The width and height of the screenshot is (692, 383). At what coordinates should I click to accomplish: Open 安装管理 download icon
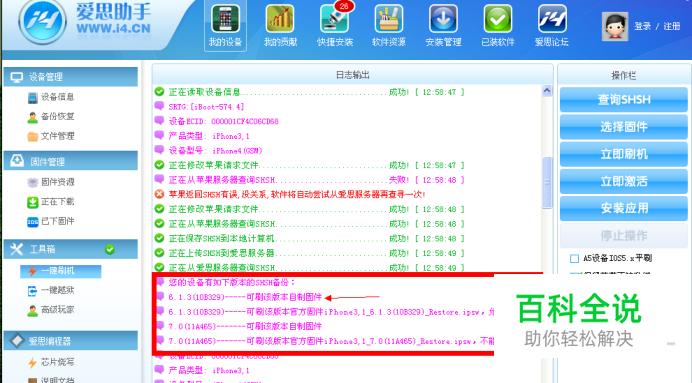click(443, 26)
